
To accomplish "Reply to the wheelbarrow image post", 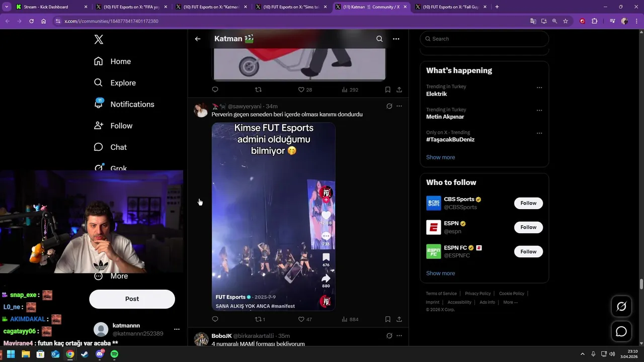I will tap(215, 89).
